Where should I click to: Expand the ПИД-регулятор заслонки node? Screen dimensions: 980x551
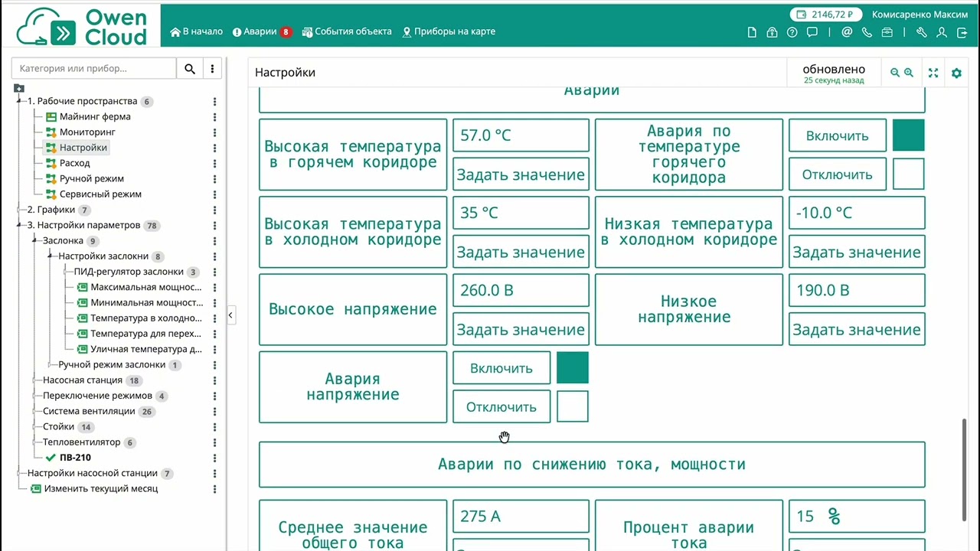[x=67, y=272]
